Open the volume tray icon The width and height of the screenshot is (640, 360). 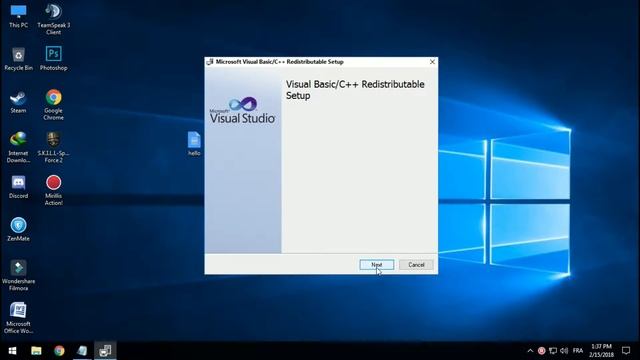tap(564, 351)
